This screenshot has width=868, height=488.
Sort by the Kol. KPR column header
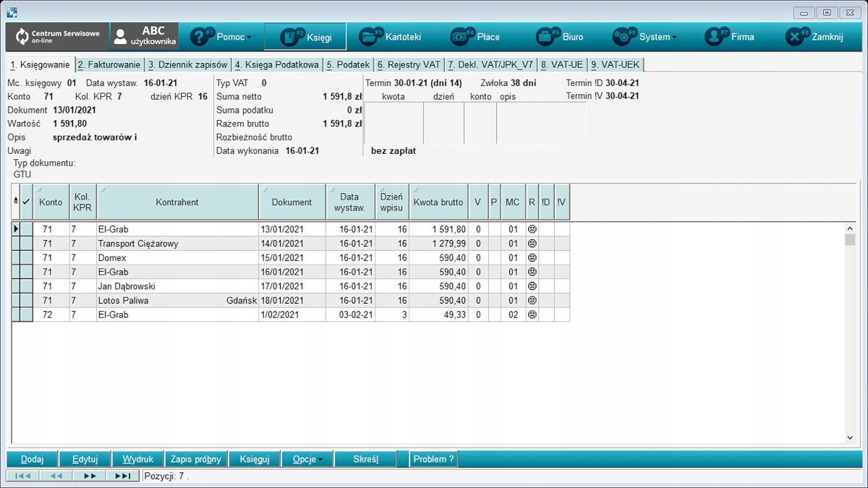82,202
